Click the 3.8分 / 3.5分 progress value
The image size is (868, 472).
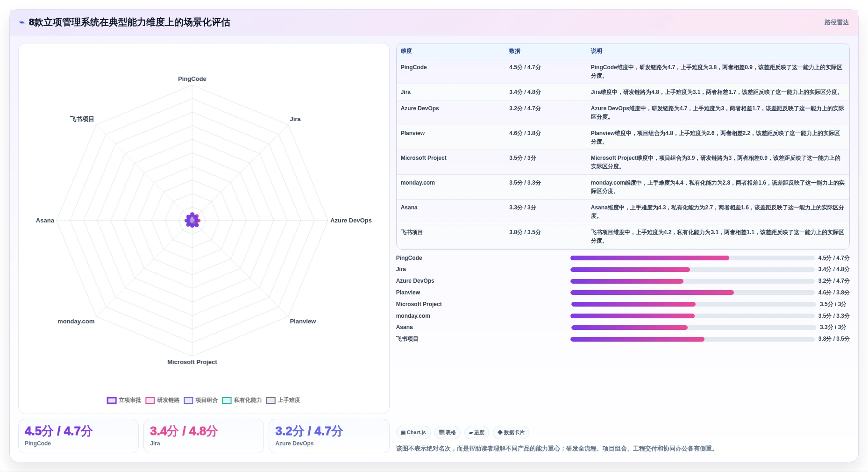[x=834, y=339]
